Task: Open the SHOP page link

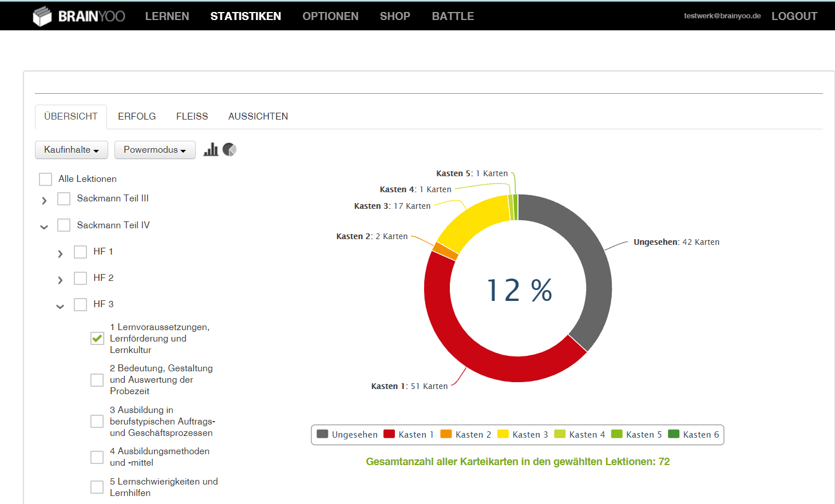Action: coord(395,16)
